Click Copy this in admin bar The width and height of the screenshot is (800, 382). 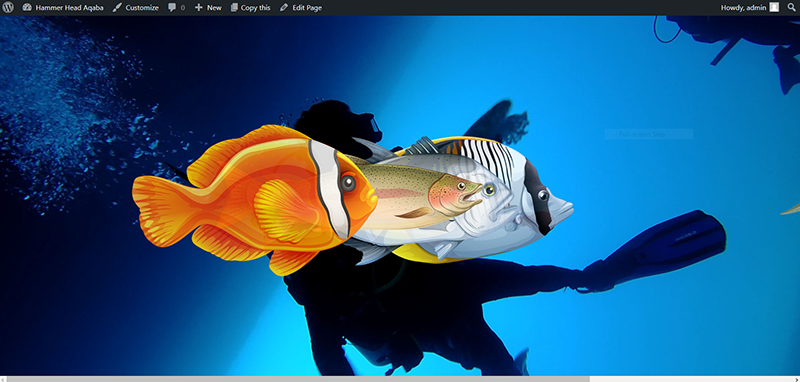pos(251,8)
